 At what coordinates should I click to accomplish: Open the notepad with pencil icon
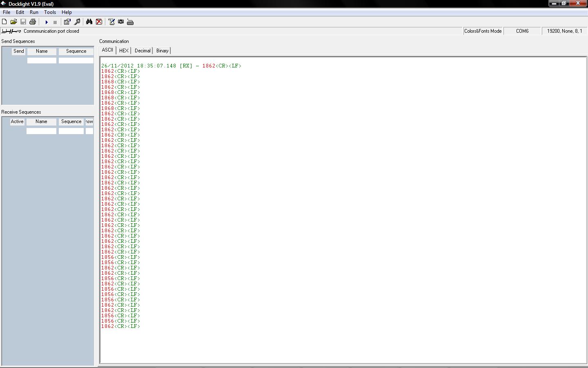pos(111,22)
